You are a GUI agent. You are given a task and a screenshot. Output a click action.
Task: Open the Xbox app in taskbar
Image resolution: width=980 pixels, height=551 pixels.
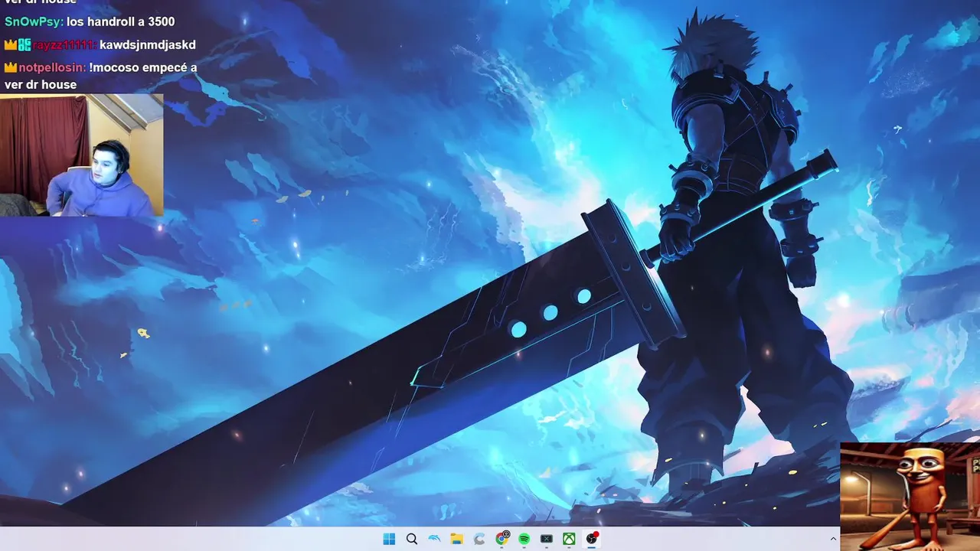[570, 539]
